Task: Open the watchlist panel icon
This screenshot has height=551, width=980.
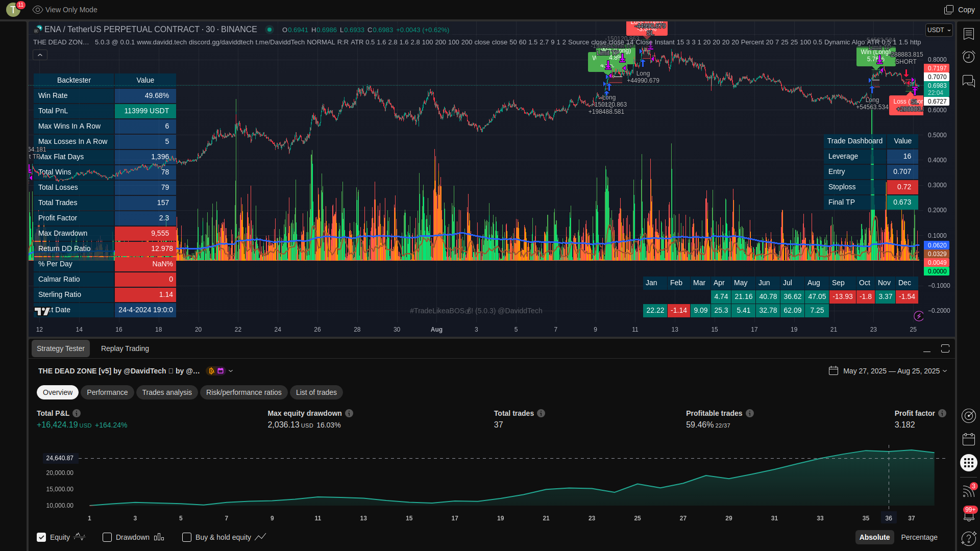Action: click(x=968, y=34)
